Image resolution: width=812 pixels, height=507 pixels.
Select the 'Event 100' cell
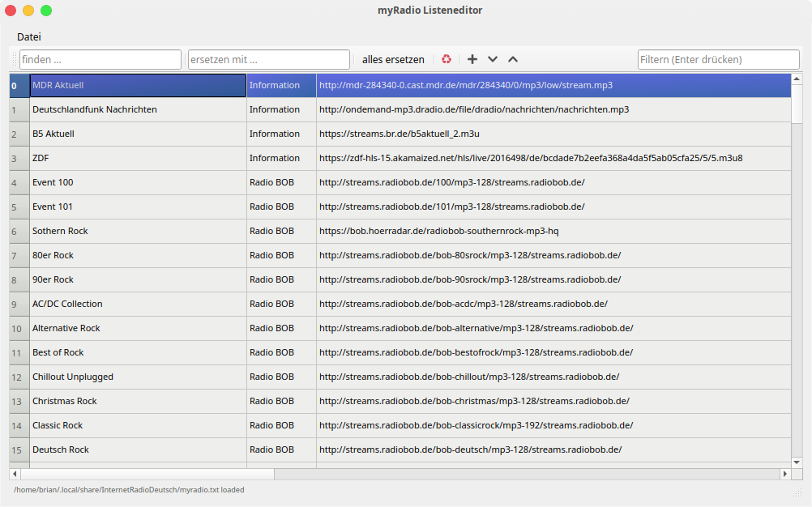pos(139,182)
